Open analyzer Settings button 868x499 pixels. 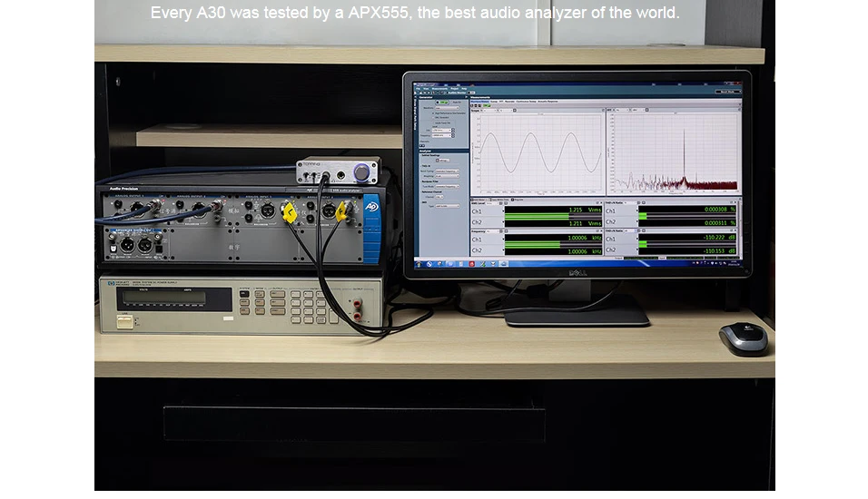[443, 161]
